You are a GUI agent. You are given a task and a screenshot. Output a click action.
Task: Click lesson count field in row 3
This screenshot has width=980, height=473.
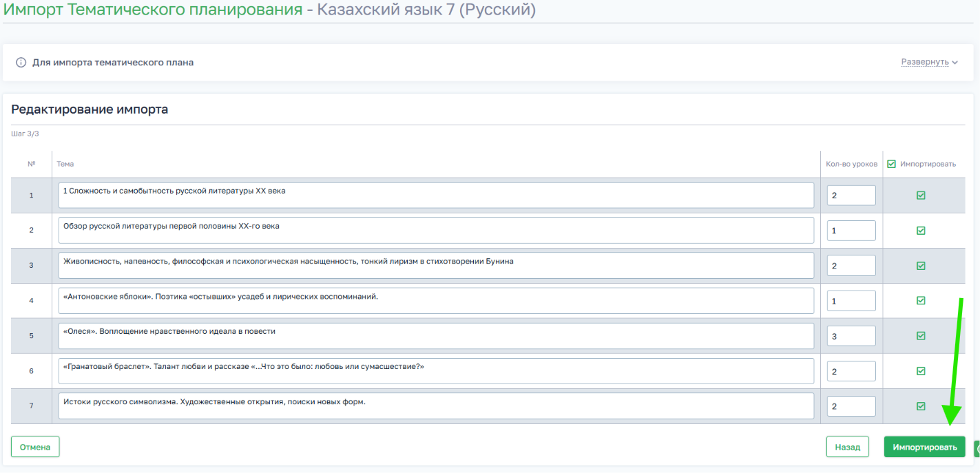(x=851, y=266)
